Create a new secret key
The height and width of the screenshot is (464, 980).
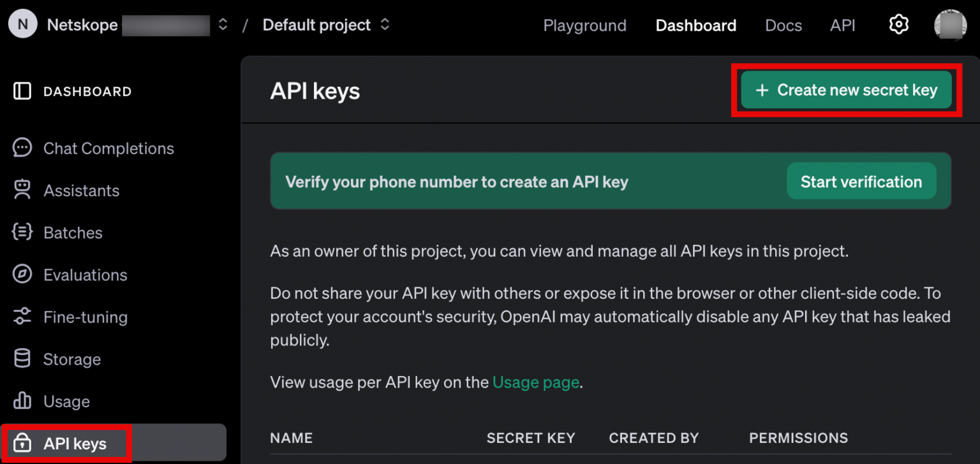[x=846, y=90]
